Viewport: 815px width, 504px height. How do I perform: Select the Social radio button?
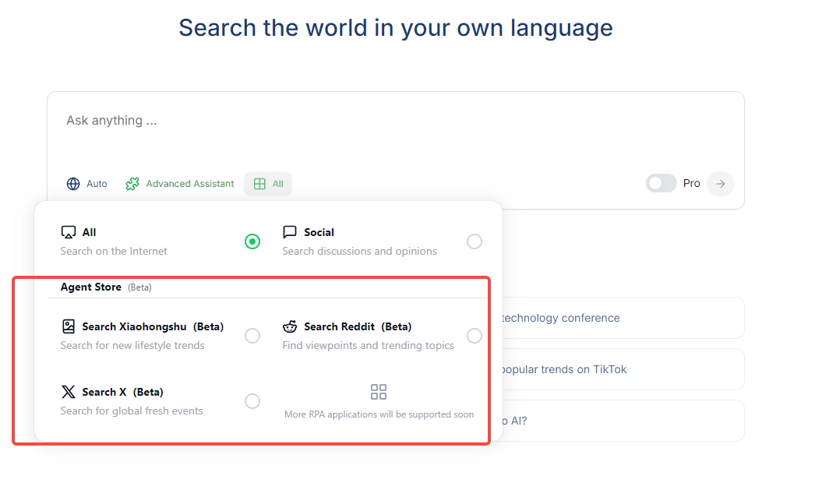475,241
